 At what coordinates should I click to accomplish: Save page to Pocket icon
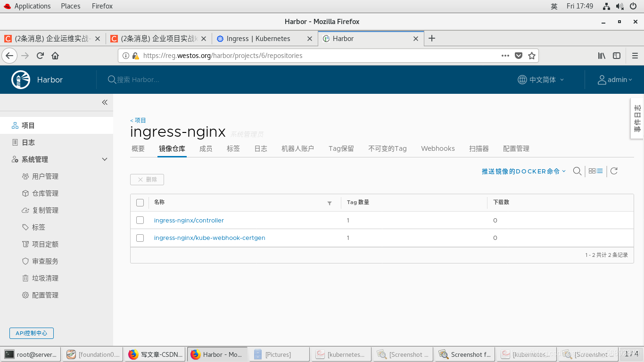(519, 56)
